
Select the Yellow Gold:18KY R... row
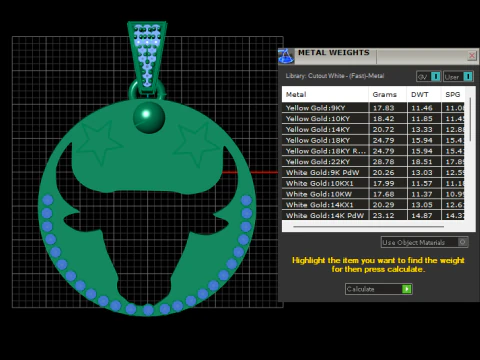coord(373,151)
